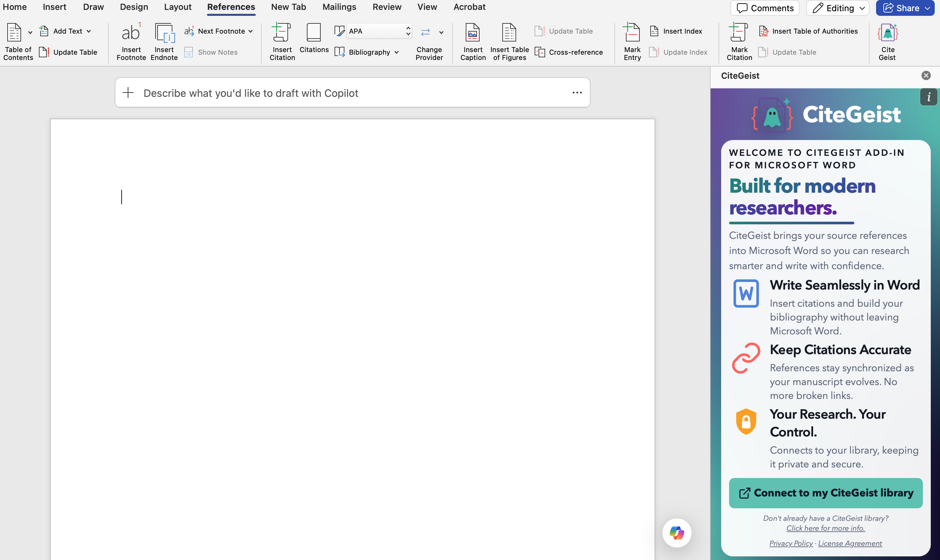This screenshot has width=940, height=560.
Task: Insert an endnote
Action: (x=164, y=42)
